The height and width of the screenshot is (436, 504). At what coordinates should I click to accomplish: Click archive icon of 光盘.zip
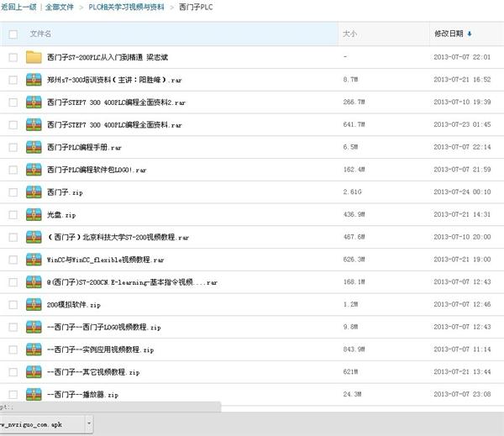(x=34, y=215)
